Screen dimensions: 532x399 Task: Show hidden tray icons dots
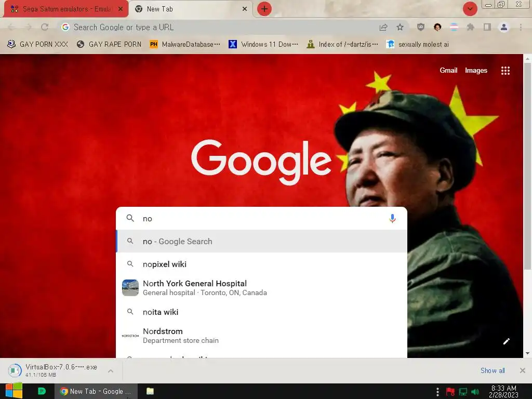point(437,392)
